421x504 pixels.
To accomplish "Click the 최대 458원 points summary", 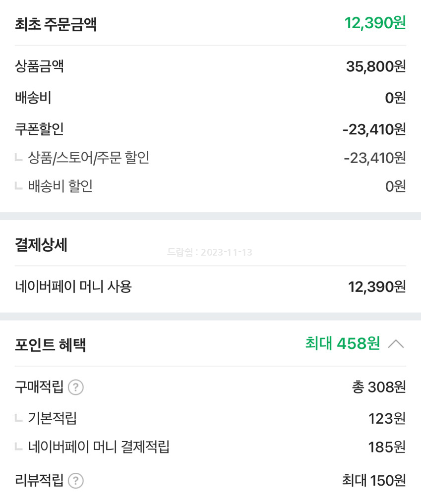I will 342,343.
